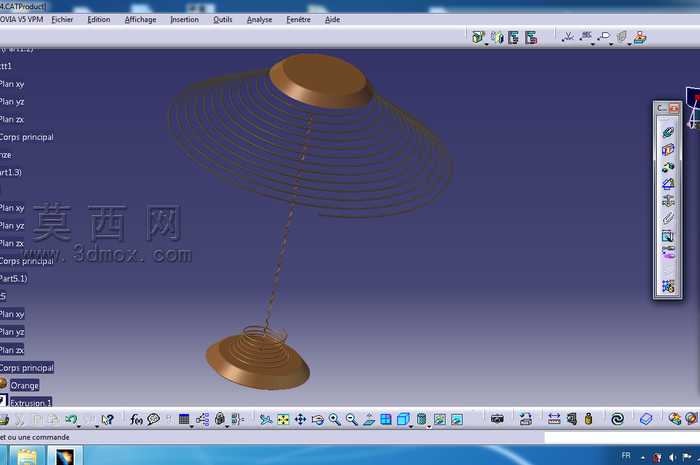
Task: Open the Design Table tool
Action: [184, 419]
